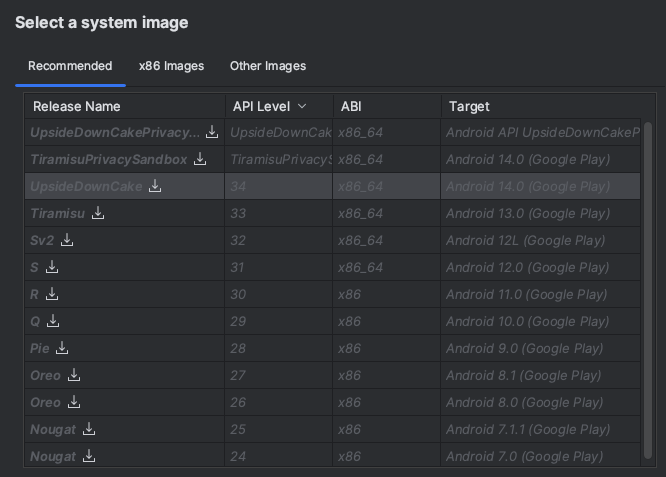Download the Nougat API 24 image

pos(89,456)
